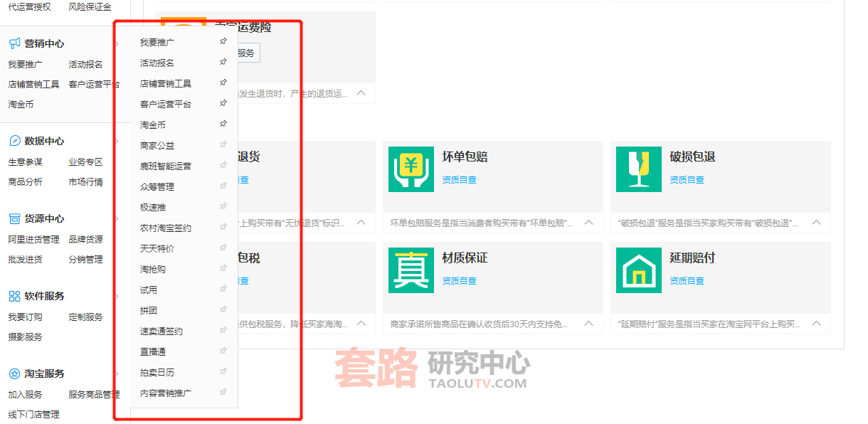Click pin icon beside 试用
868x424 pixels.
(x=223, y=290)
